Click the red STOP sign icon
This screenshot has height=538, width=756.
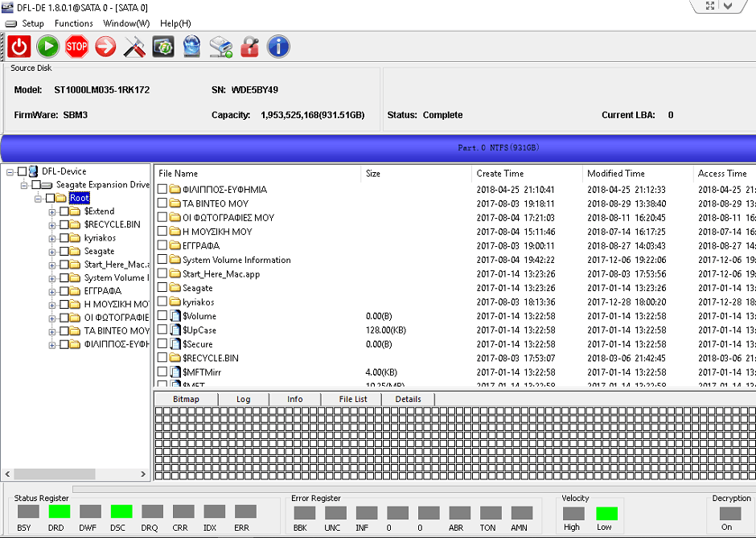[77, 47]
